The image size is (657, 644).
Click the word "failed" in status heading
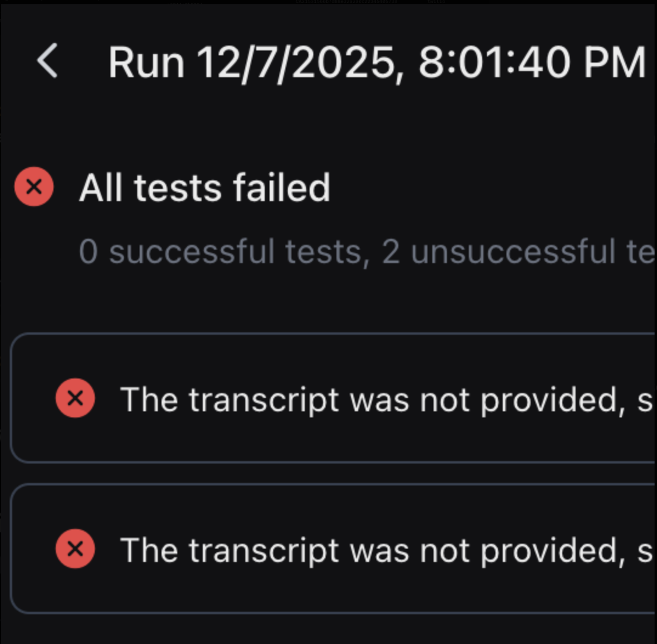click(x=281, y=188)
